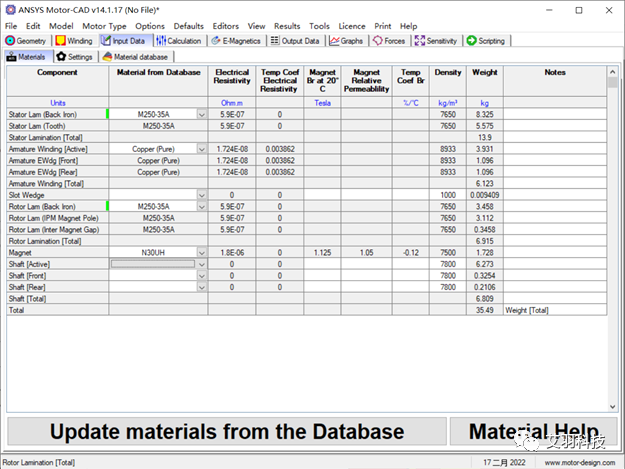Click the Material database sub-tab icon
The width and height of the screenshot is (625, 469).
tap(107, 57)
